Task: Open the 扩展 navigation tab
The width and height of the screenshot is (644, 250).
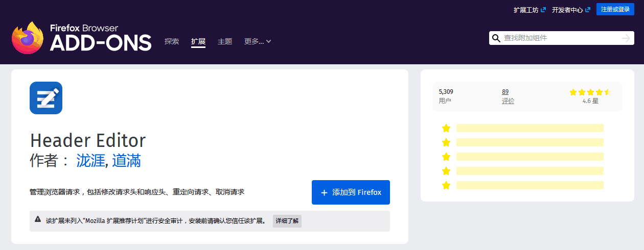Action: (x=198, y=41)
